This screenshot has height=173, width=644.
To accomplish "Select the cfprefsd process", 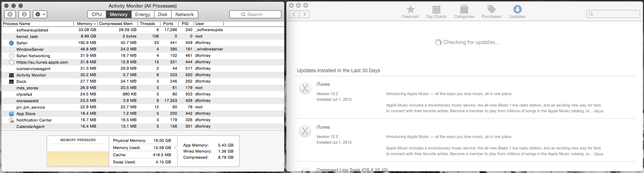I will click(x=143, y=94).
